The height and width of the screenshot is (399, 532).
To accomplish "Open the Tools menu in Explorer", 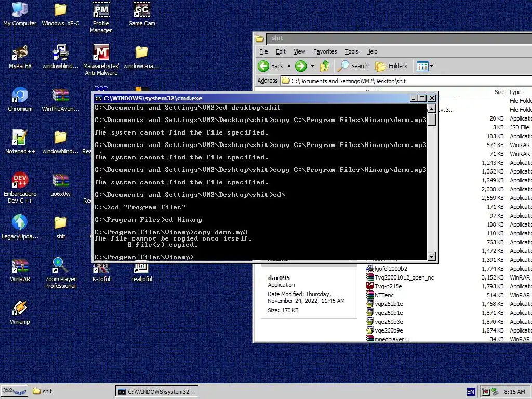I will (x=352, y=51).
